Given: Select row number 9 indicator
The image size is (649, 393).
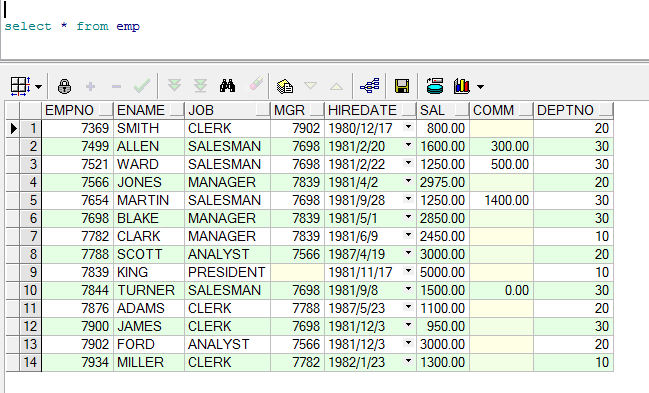Looking at the screenshot, I should click(x=30, y=272).
